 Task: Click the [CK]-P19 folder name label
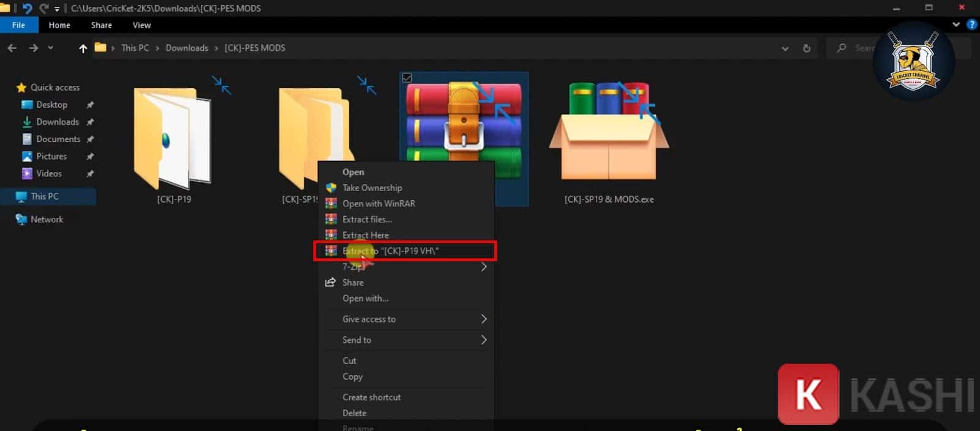[174, 199]
